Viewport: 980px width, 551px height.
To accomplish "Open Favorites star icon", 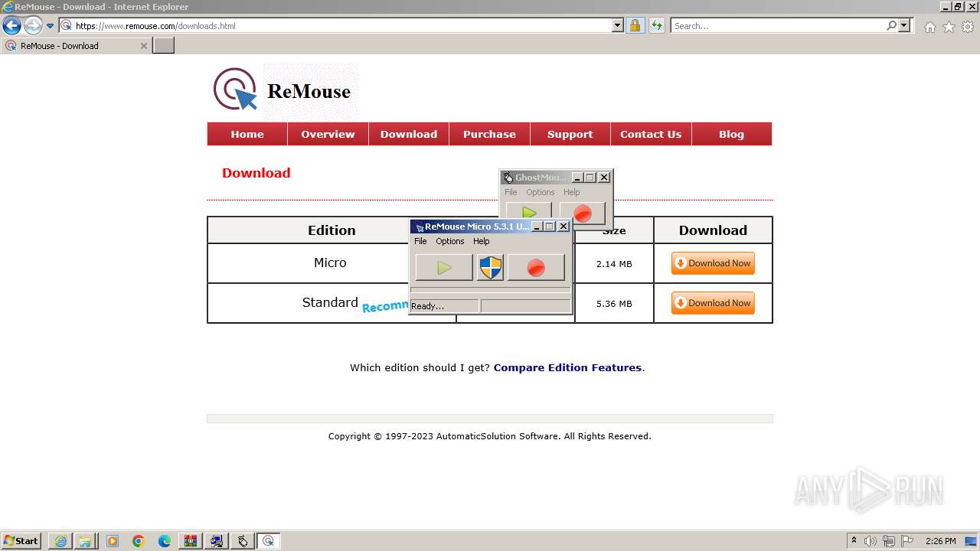I will pyautogui.click(x=949, y=27).
